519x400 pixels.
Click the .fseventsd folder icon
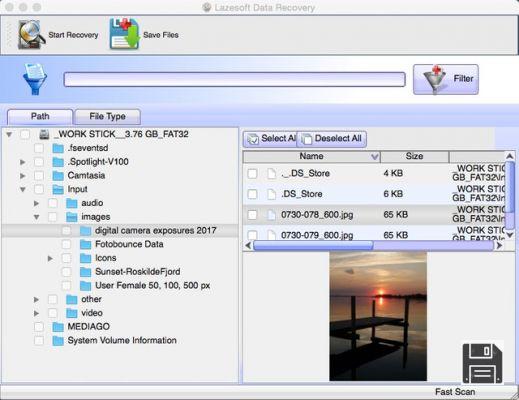coord(58,148)
